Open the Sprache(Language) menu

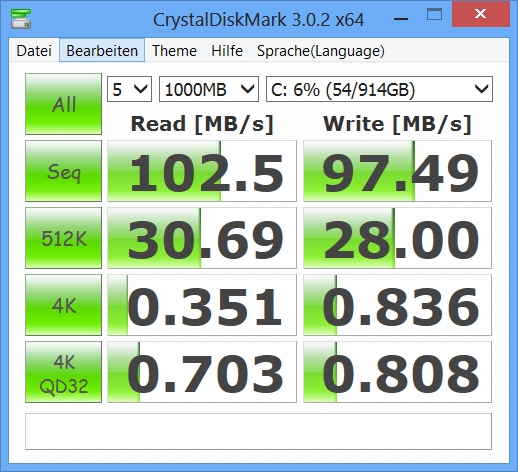pos(321,51)
